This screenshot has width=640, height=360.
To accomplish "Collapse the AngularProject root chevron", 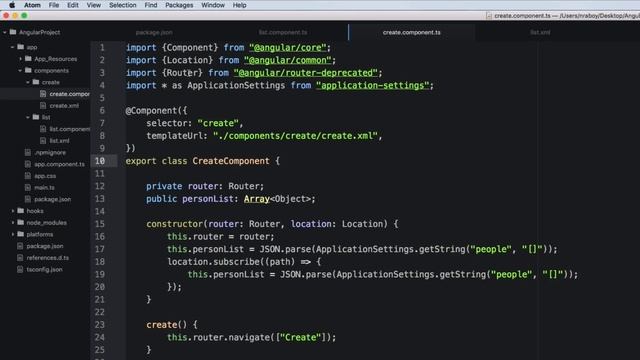I will 4,32.
